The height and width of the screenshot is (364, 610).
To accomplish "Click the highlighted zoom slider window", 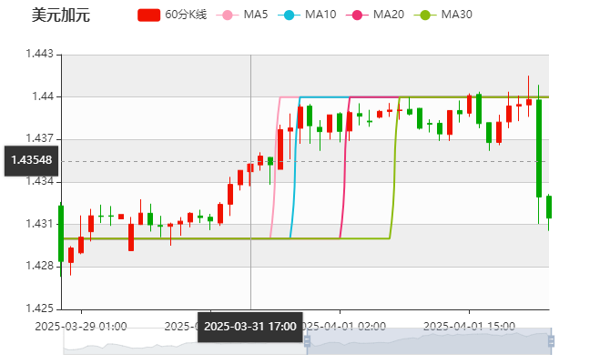I will (428, 341).
